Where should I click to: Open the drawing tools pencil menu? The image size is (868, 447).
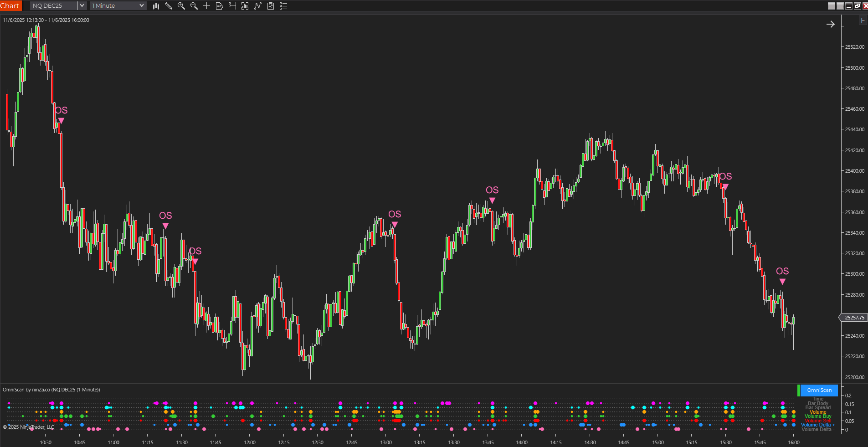pos(169,6)
